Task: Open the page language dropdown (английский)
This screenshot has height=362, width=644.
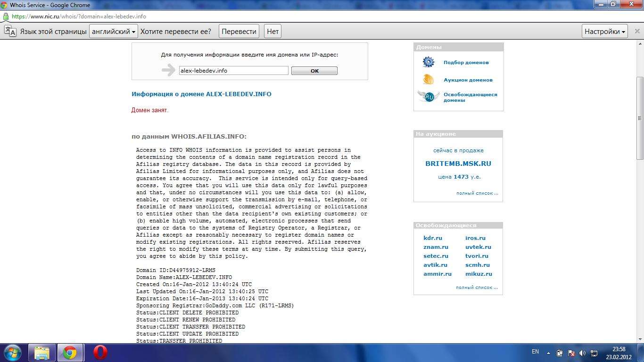Action: click(x=114, y=32)
